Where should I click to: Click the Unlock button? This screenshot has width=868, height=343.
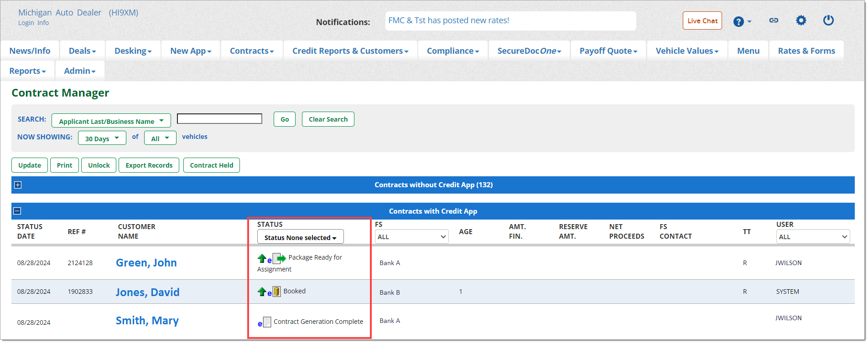99,165
